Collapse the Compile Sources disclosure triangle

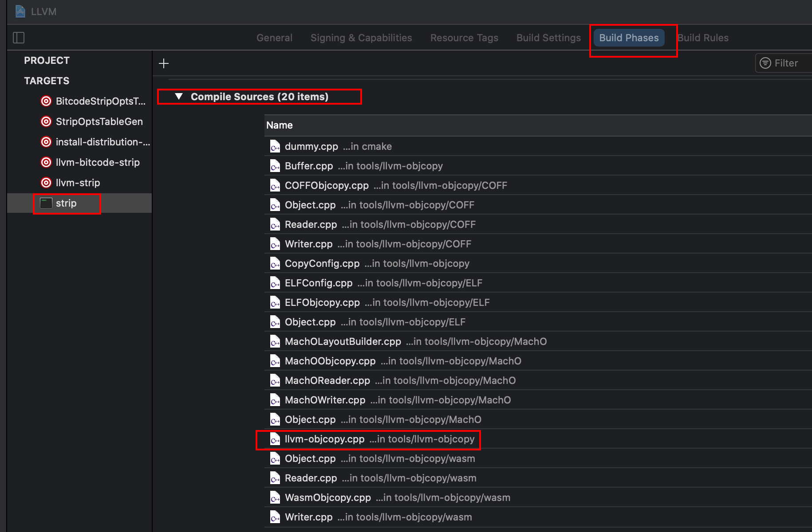tap(179, 96)
